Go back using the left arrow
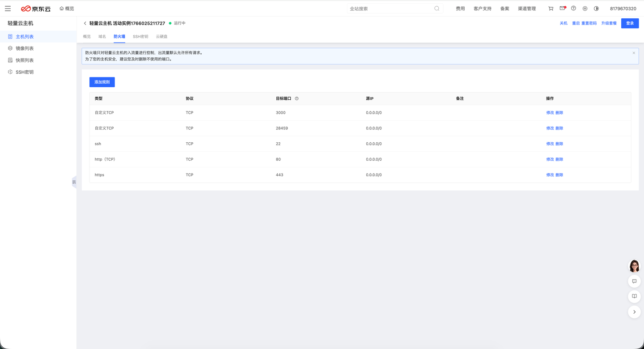644x349 pixels. [85, 23]
